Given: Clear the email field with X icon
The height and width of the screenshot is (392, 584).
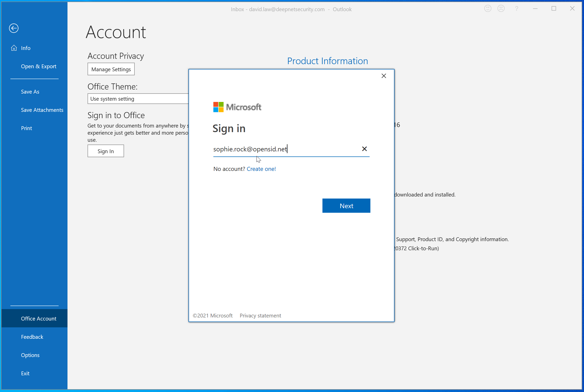Looking at the screenshot, I should click(364, 149).
